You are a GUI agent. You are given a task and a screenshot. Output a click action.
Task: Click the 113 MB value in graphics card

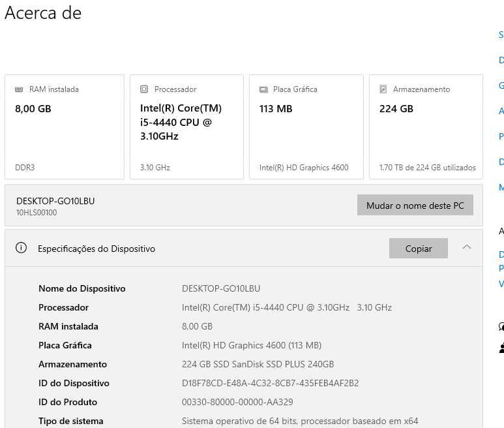point(276,109)
